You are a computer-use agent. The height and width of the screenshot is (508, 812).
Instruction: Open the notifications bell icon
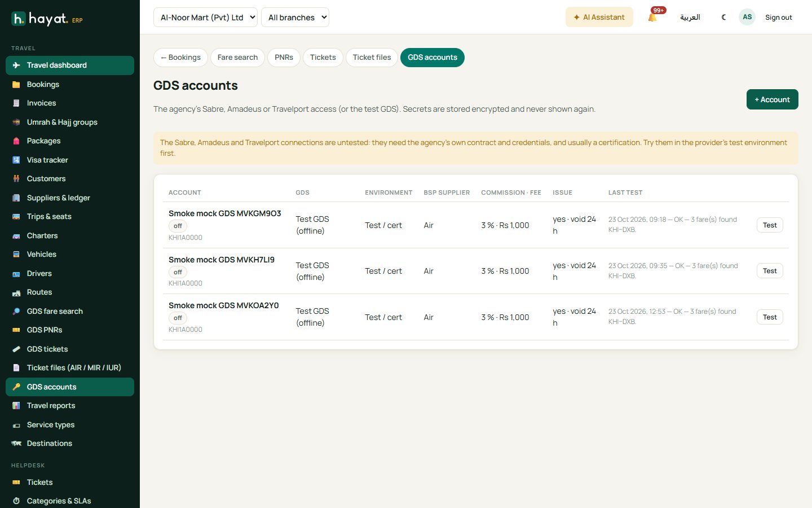[652, 17]
